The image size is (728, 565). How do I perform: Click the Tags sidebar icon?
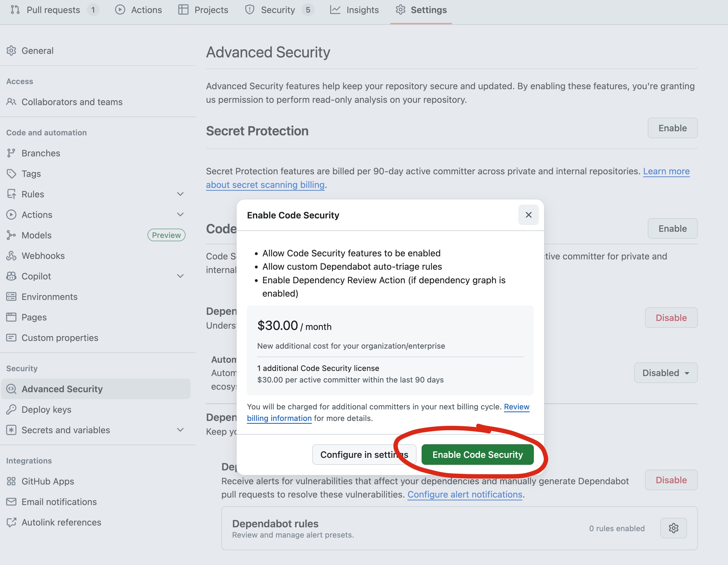tap(11, 174)
